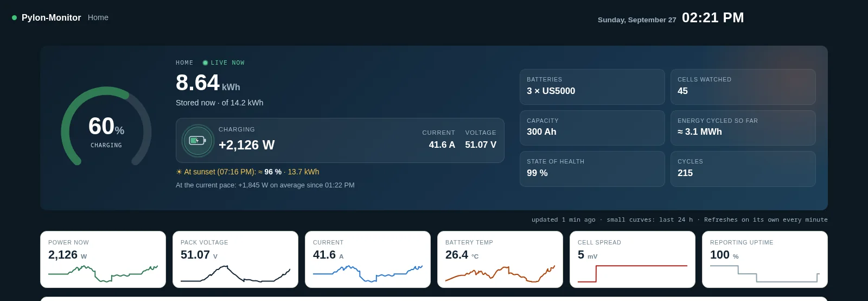Click the Power Now green sparkline
The height and width of the screenshot is (301, 868).
tap(103, 273)
